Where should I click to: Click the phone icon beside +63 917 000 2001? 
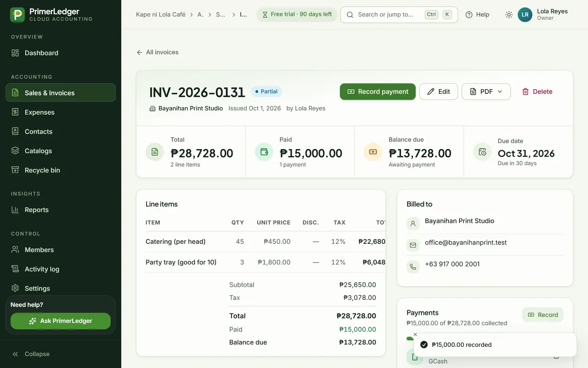(413, 267)
